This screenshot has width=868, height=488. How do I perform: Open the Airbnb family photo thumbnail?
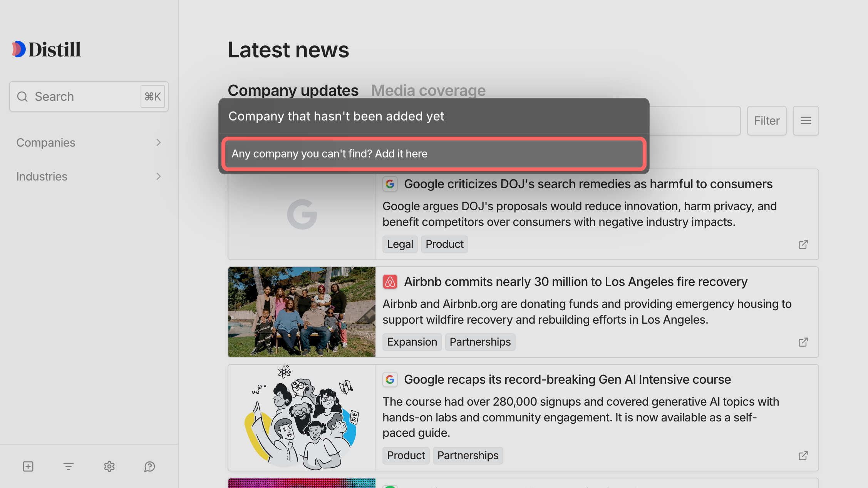tap(302, 312)
